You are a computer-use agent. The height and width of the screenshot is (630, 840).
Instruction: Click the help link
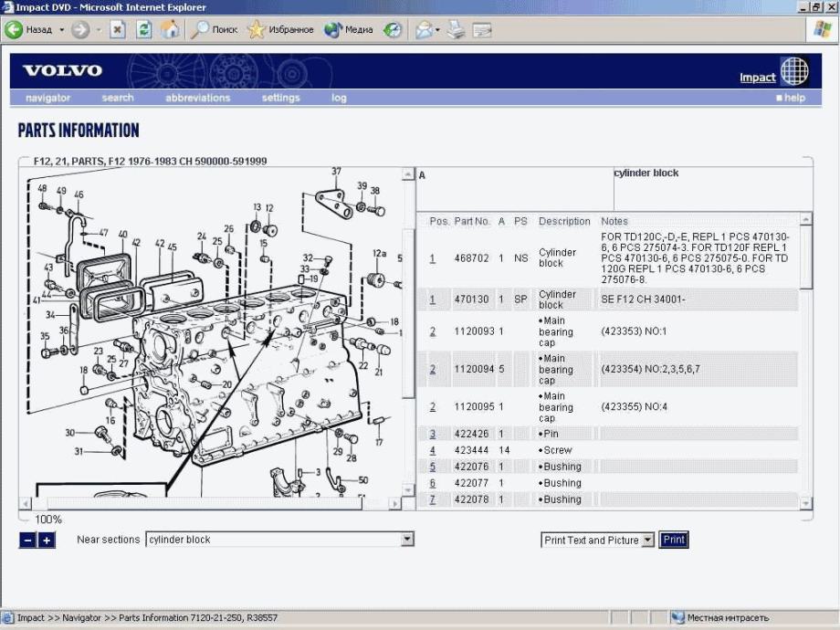[793, 98]
